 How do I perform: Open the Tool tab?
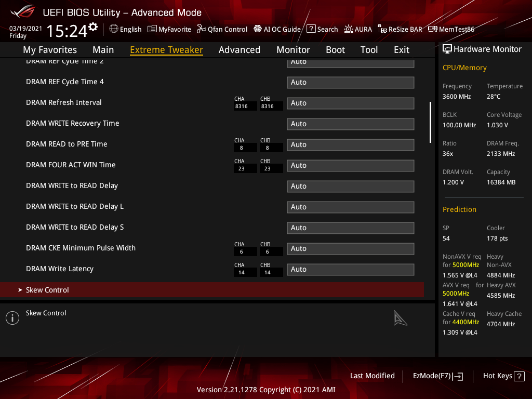pos(369,49)
